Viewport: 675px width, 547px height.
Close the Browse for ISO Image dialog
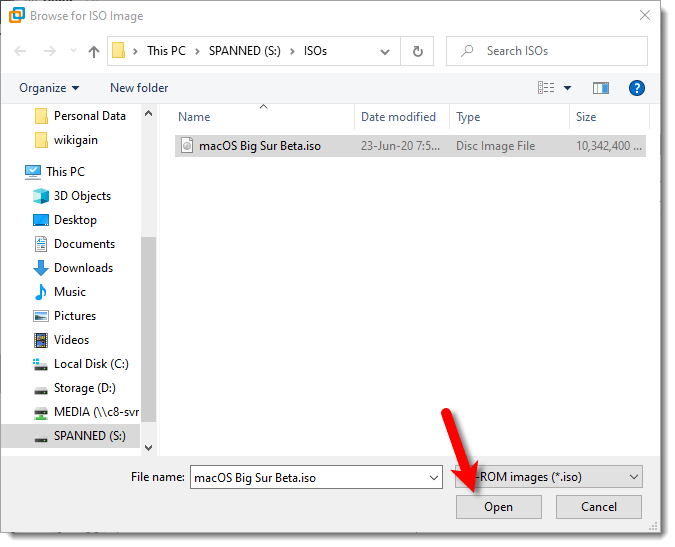(644, 15)
